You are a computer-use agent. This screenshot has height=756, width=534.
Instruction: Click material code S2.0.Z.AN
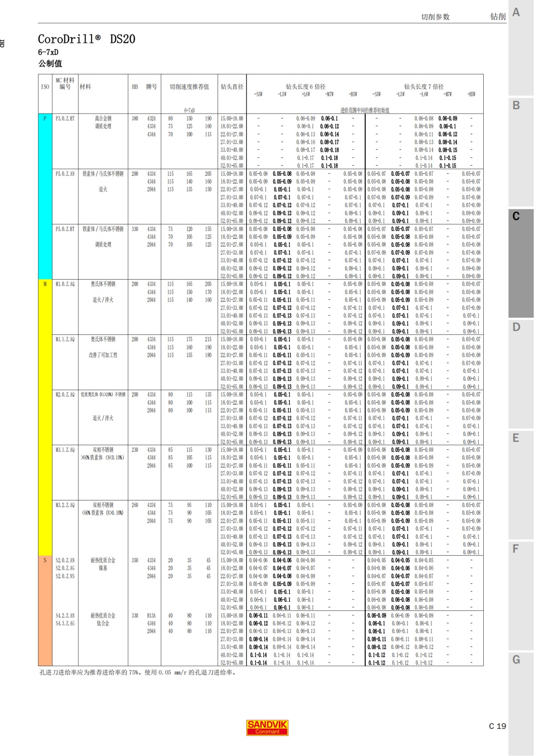coord(65,560)
